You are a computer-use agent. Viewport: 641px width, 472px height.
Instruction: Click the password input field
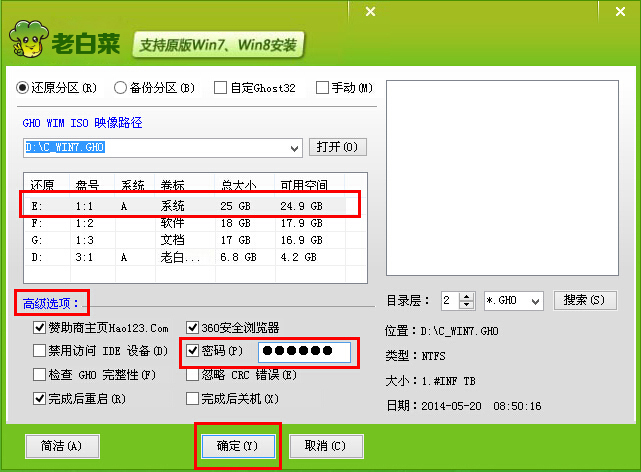point(304,351)
